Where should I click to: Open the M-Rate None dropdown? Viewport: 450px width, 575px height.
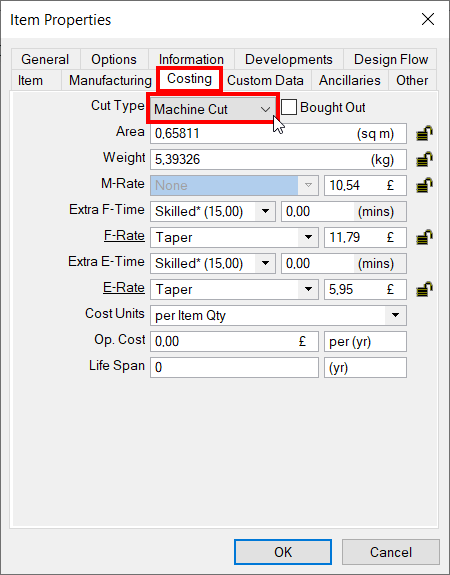click(x=234, y=185)
